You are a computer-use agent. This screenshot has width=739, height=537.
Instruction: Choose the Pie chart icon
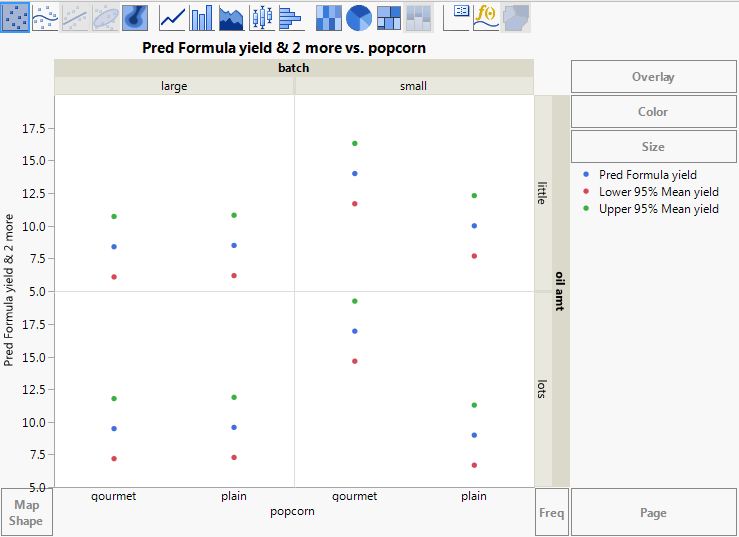click(359, 17)
